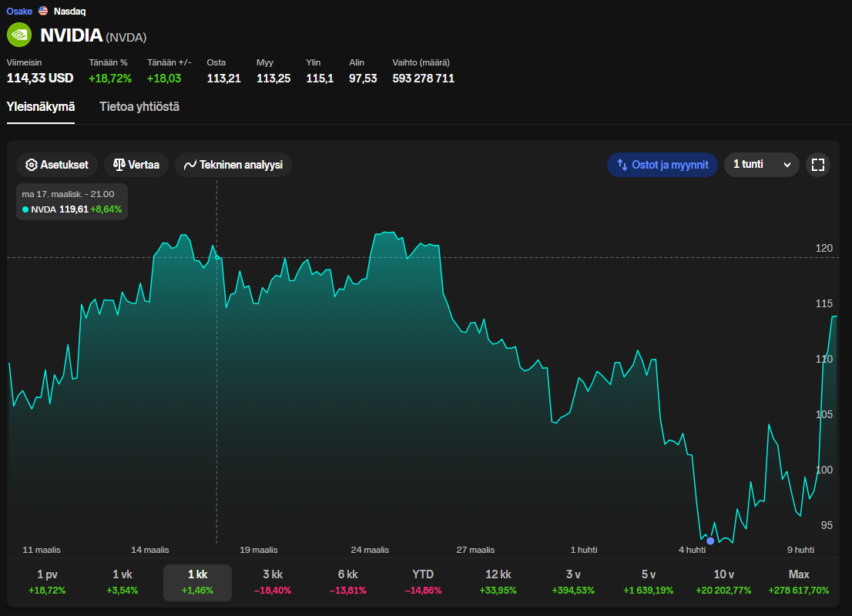
Task: Click the Nasdaq exchange label
Action: pyautogui.click(x=69, y=11)
